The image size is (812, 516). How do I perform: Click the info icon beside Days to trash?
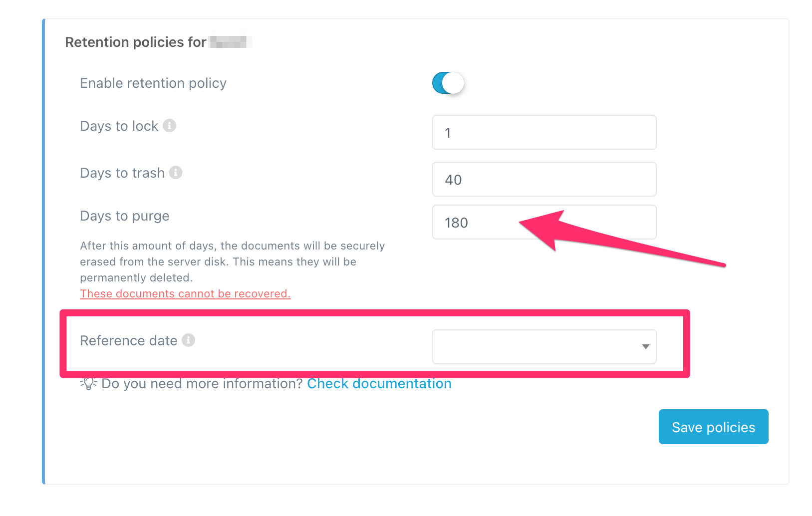pos(176,173)
